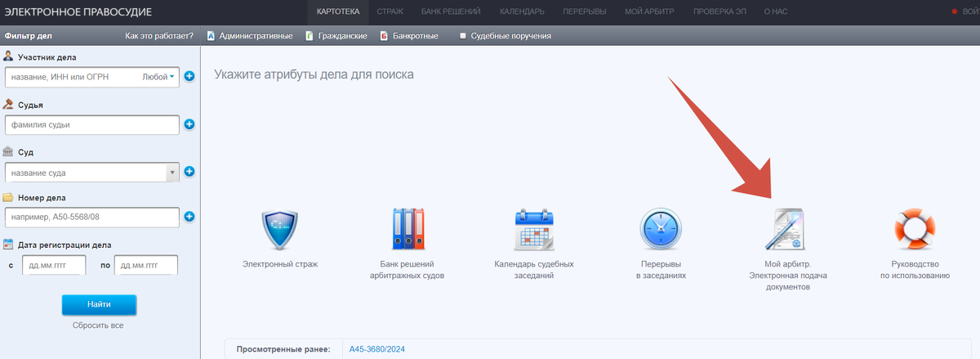Viewport: 980px width, 359px height.
Task: Click the Электронный страж caption
Action: pos(280,264)
